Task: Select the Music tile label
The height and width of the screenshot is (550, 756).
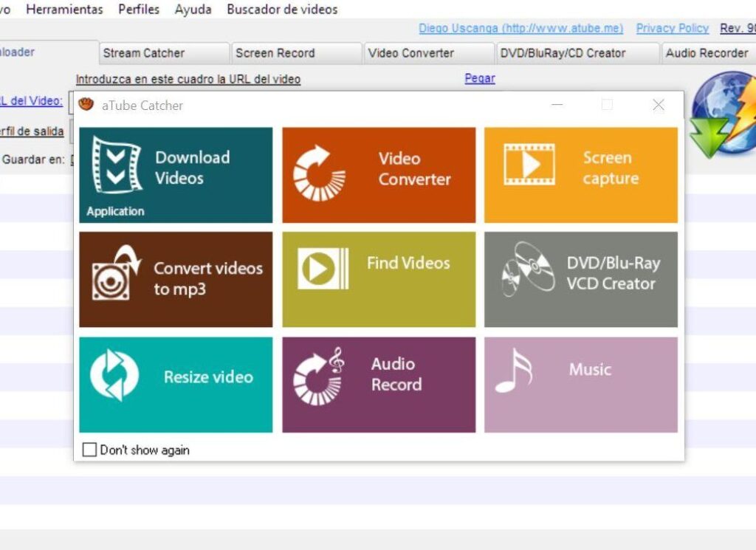Action: click(x=590, y=370)
